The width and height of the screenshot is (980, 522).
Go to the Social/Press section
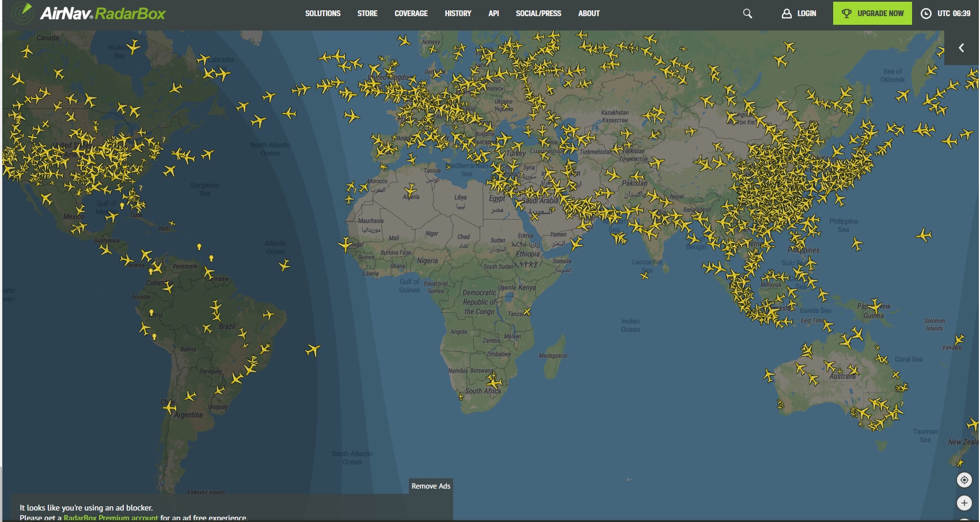coord(538,13)
